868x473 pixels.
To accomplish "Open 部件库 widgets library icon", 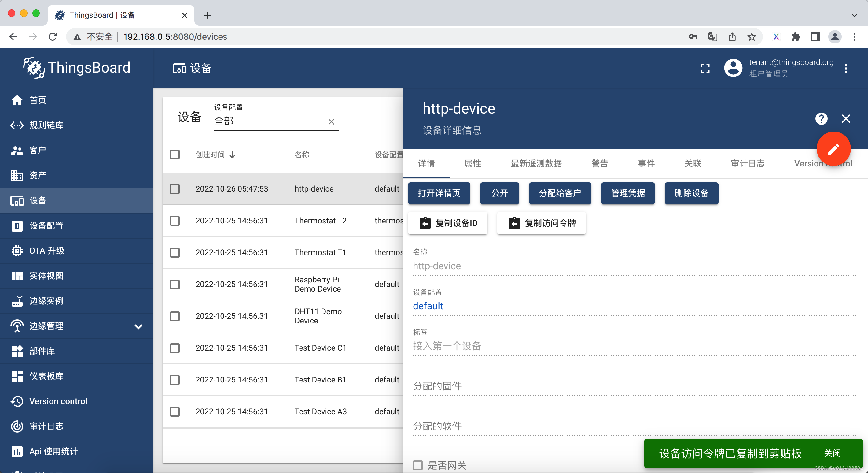I will (17, 351).
